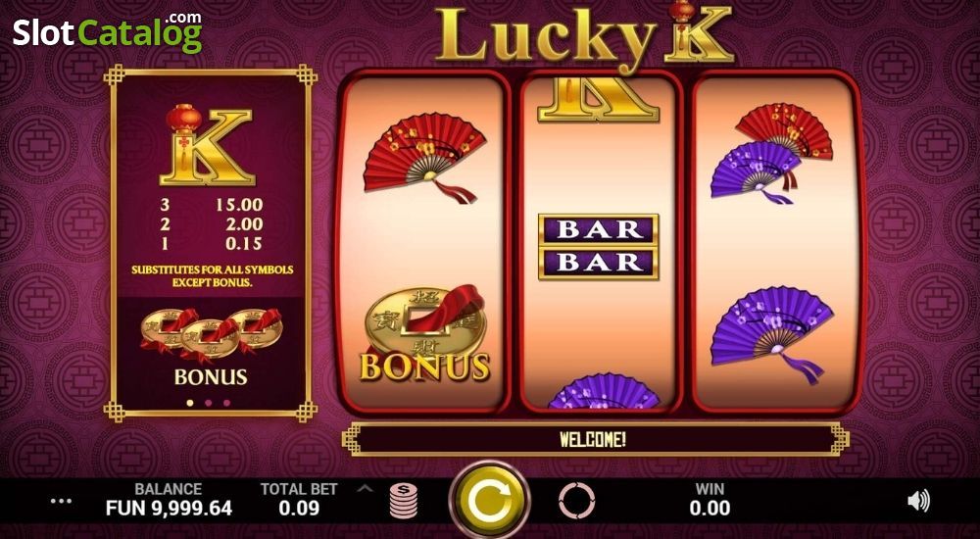Click the Welcome! message bar
Viewport: 980px width, 539px height.
592,439
